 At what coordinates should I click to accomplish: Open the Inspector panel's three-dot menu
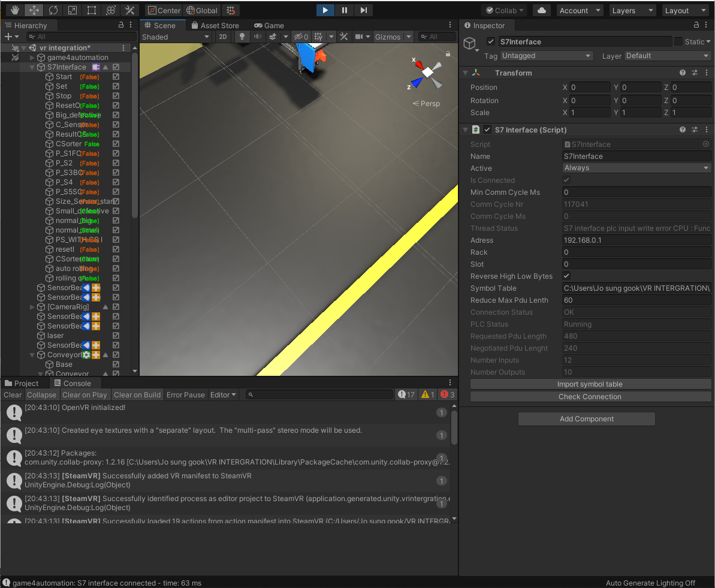[x=707, y=25]
